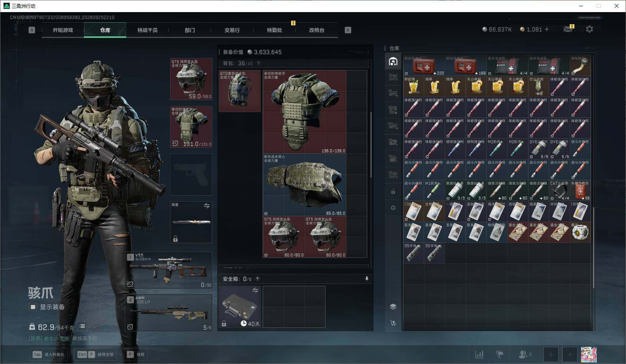The image size is (626, 364).
Task: Open the small gear in the warehouse sidebar
Action: pos(393,208)
